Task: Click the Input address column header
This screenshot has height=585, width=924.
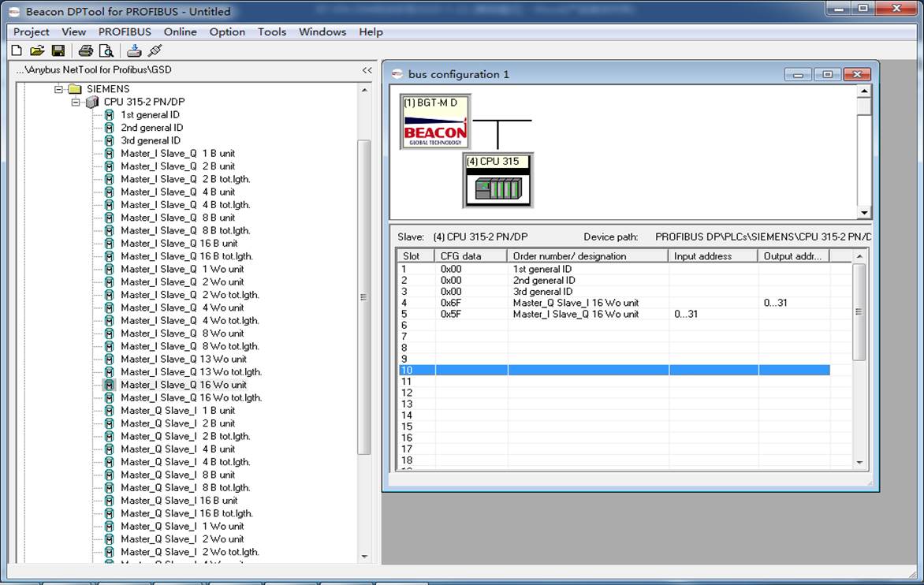Action: (713, 256)
